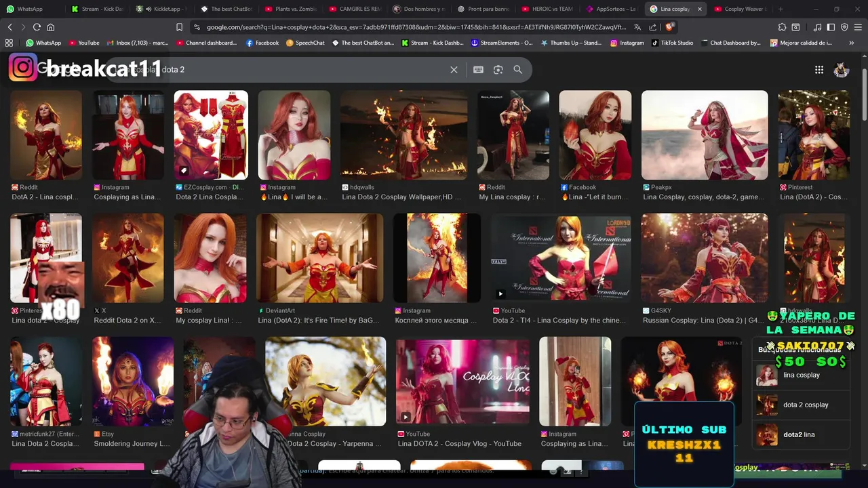Reload the current page
Screen dimensions: 868x488
point(37,27)
